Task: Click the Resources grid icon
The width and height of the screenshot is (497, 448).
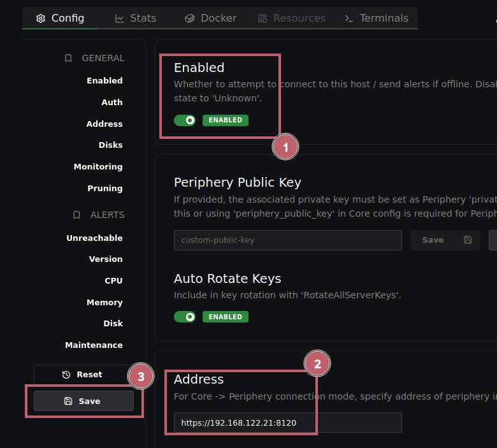Action: 263,18
